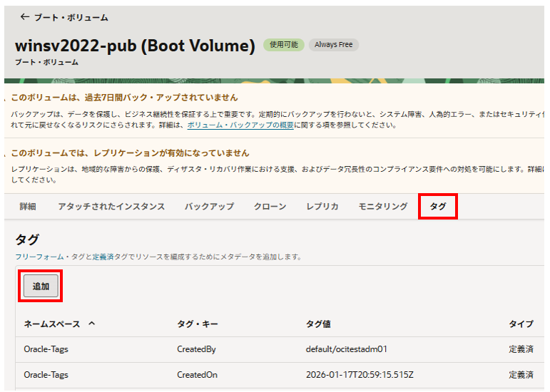Click the 使用可能 status badge
Screen dimensions: 550x392
pyautogui.click(x=284, y=45)
